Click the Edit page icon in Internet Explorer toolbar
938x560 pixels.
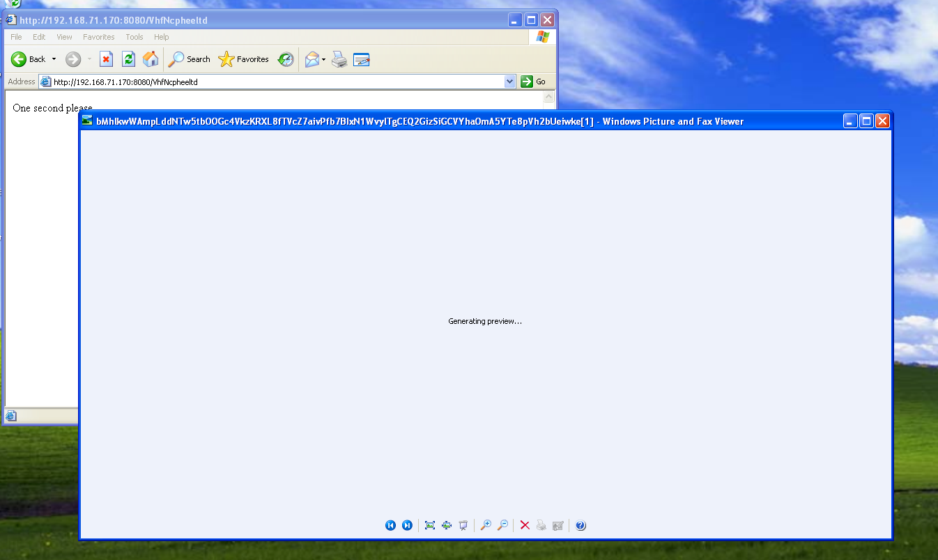[361, 59]
